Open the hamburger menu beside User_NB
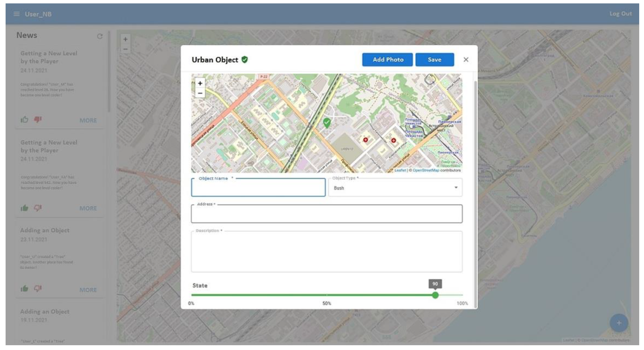The width and height of the screenshot is (644, 350). (x=17, y=14)
